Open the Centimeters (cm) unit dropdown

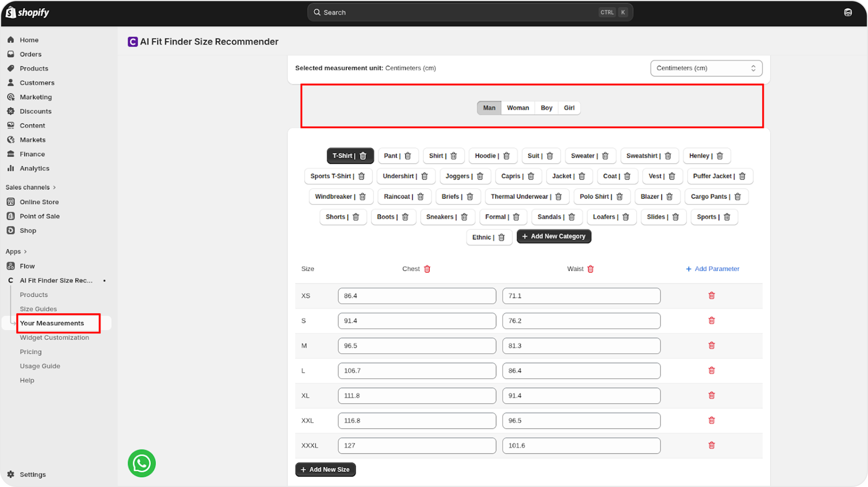(x=706, y=68)
